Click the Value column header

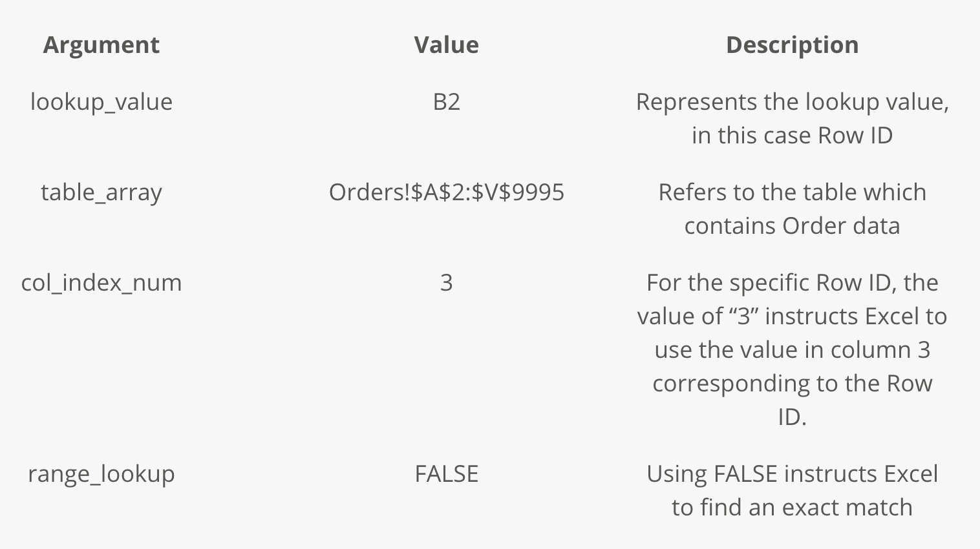coord(446,45)
